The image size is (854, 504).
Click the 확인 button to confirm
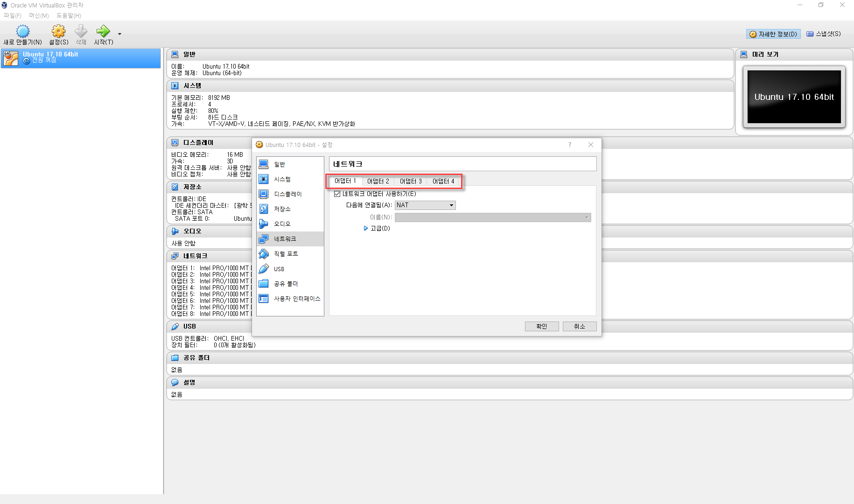click(x=541, y=326)
